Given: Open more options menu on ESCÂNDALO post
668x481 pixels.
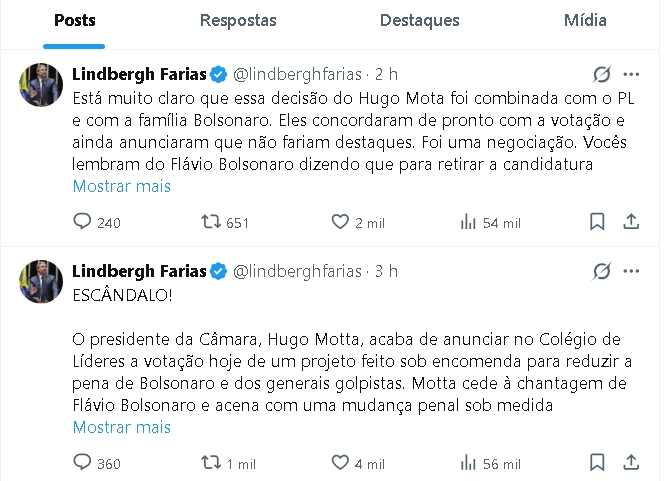Looking at the screenshot, I should tap(631, 271).
